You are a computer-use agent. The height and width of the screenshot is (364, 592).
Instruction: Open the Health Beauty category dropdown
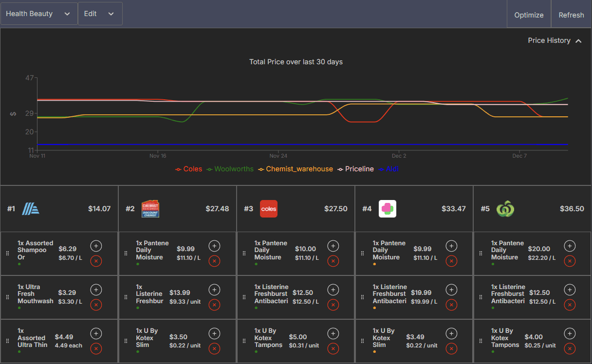[x=39, y=14]
